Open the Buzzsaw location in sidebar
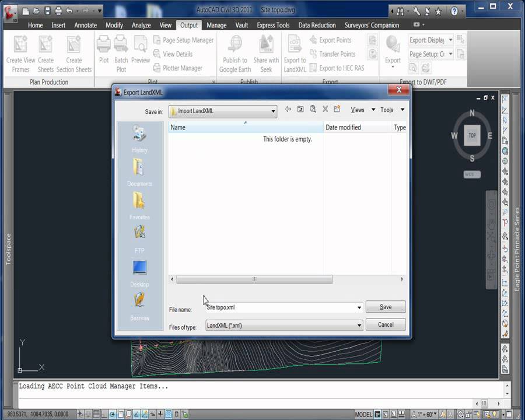Viewport: 525px width, 420px height. (139, 306)
